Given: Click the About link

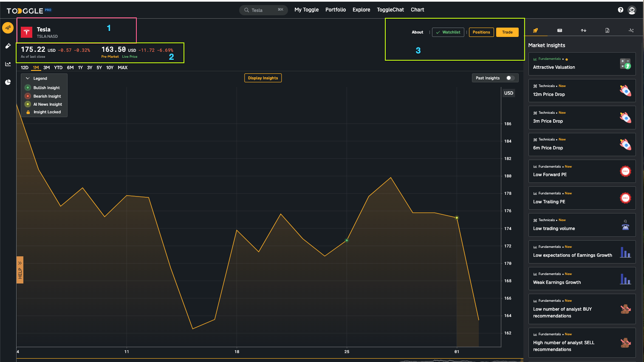Looking at the screenshot, I should point(418,32).
